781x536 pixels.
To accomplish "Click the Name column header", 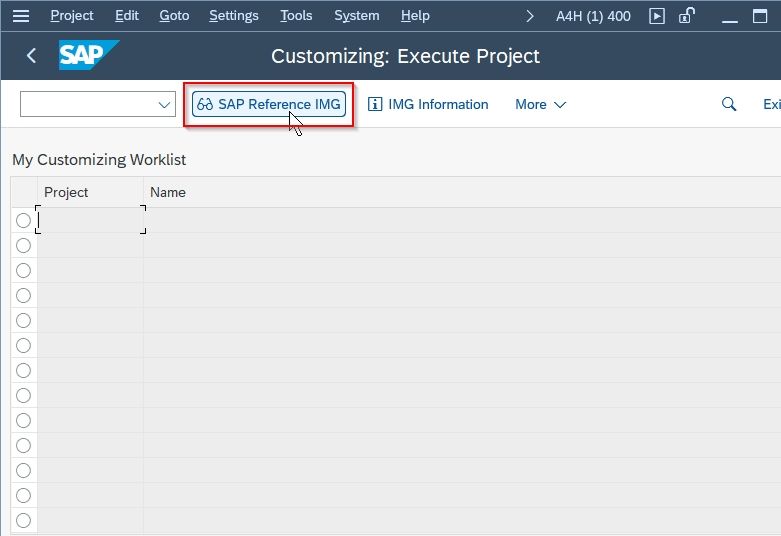I will click(x=462, y=192).
